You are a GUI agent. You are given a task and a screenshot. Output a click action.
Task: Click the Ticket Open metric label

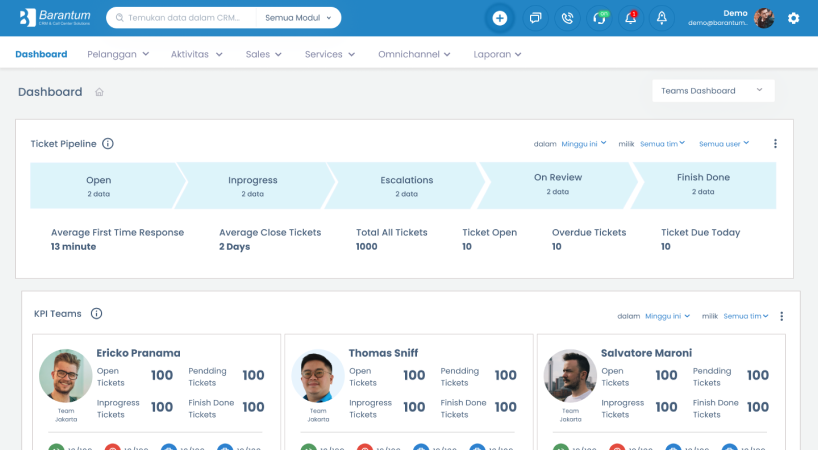489,233
